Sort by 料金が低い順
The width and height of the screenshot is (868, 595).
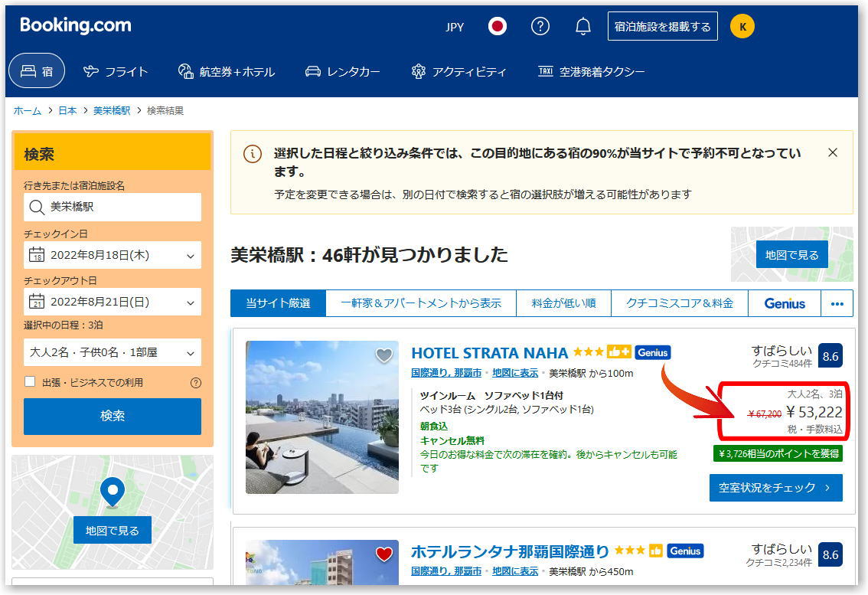(x=563, y=303)
